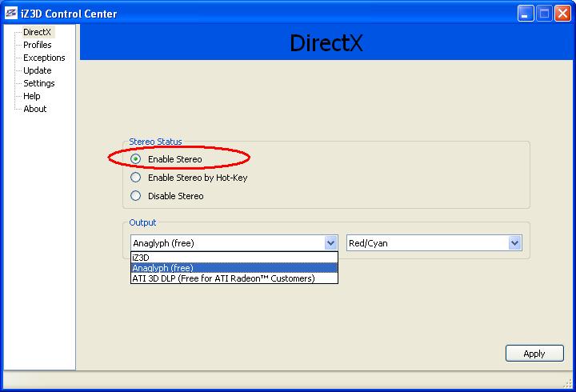Click the iZ3D Control Center title icon

pos(10,14)
